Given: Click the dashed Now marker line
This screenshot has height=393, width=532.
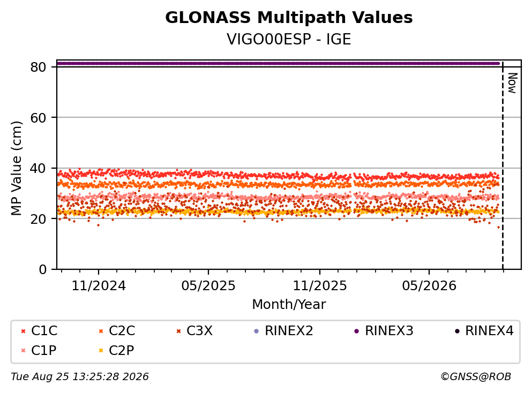Looking at the screenshot, I should click(x=503, y=166).
